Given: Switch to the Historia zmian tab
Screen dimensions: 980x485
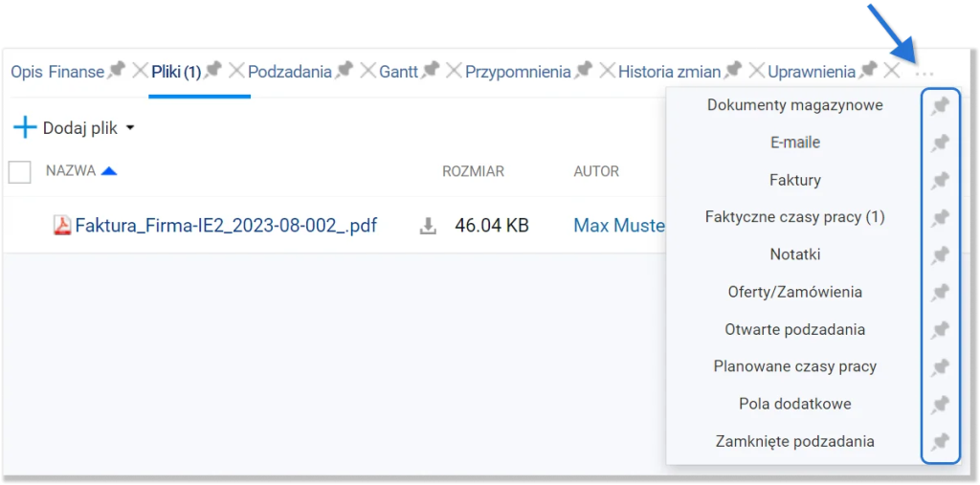Looking at the screenshot, I should [x=669, y=72].
